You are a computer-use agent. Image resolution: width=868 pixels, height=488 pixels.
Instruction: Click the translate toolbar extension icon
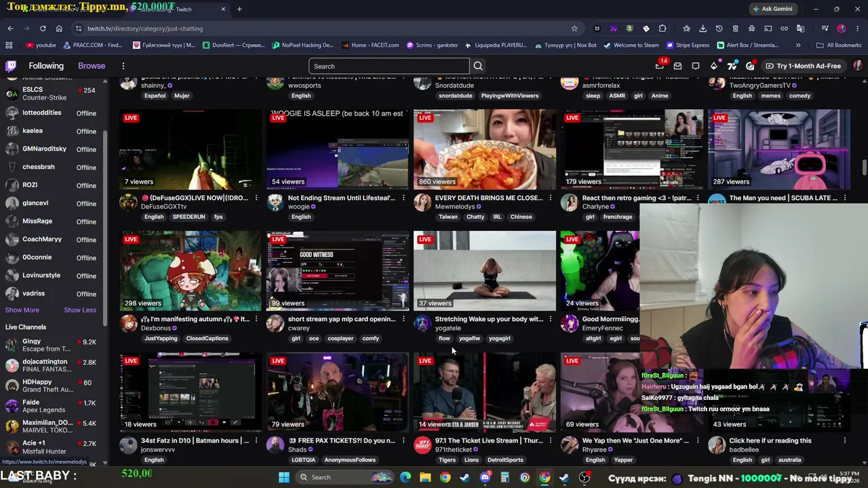(x=800, y=28)
